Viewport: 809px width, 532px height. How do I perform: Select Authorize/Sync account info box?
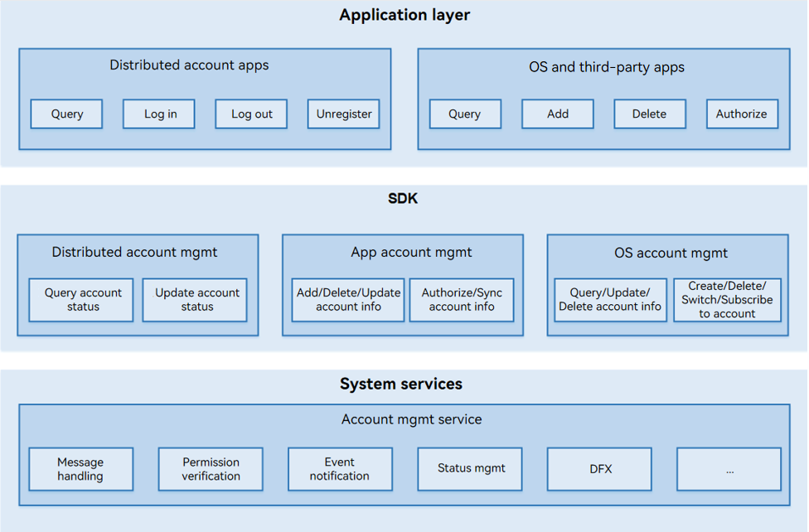coord(462,300)
